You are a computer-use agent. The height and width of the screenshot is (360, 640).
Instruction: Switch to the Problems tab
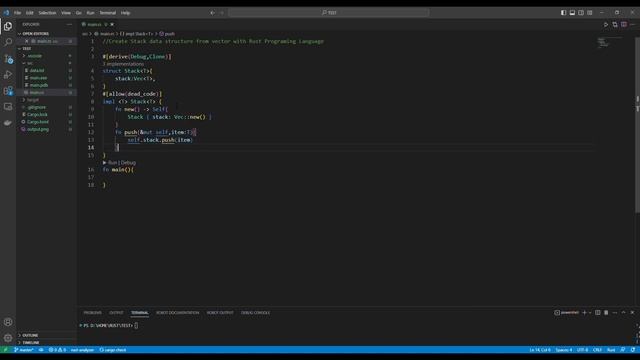click(x=93, y=313)
